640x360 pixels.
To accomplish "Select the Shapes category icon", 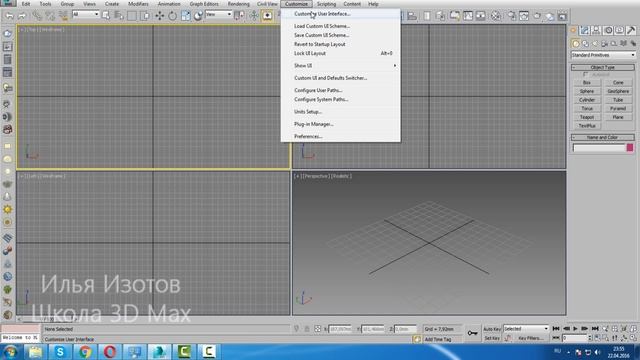I will 585,43.
